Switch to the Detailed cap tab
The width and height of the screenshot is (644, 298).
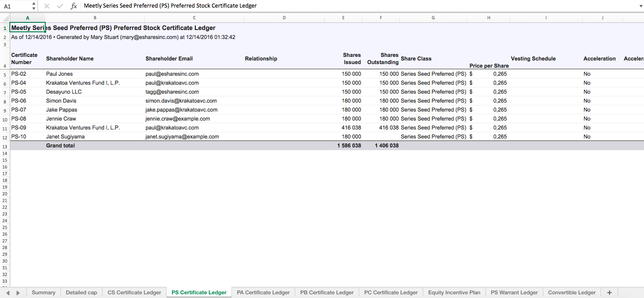point(82,293)
